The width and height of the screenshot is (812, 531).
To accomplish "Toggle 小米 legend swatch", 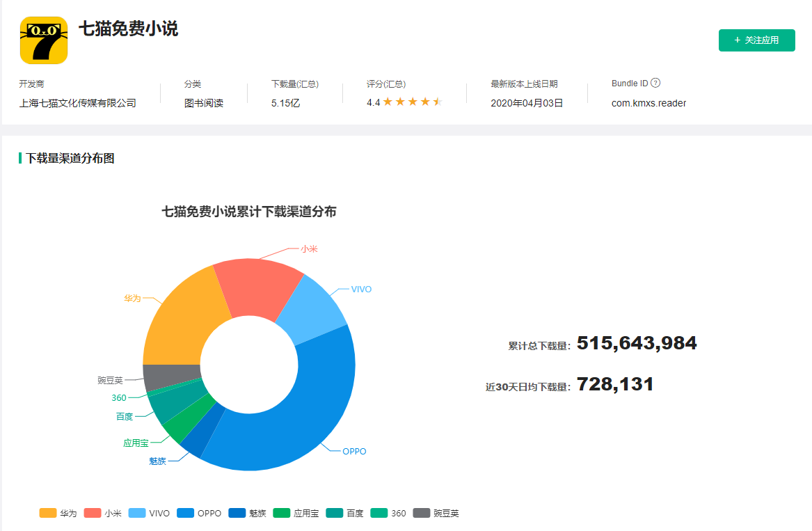I will click(92, 513).
